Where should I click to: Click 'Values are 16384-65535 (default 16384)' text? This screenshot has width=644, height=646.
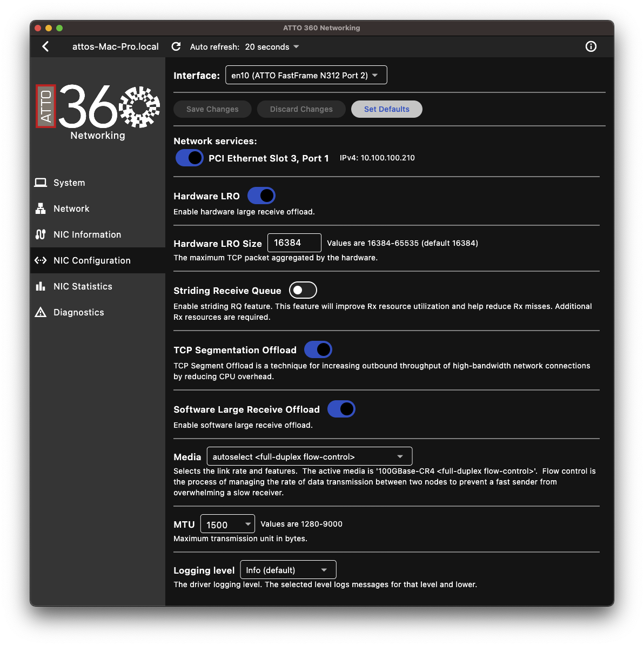402,243
